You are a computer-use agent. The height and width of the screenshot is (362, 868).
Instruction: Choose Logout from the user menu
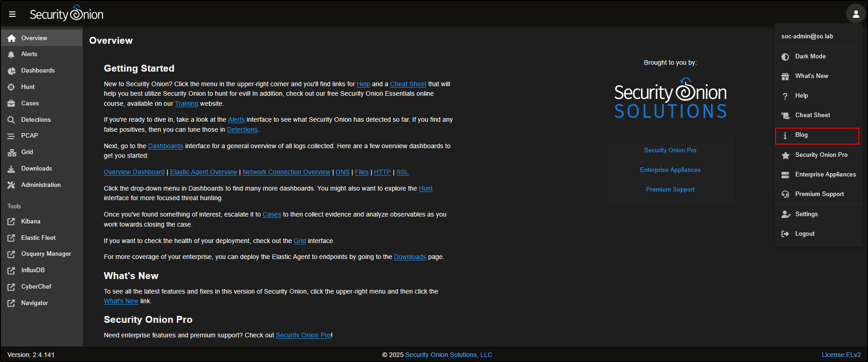point(804,234)
